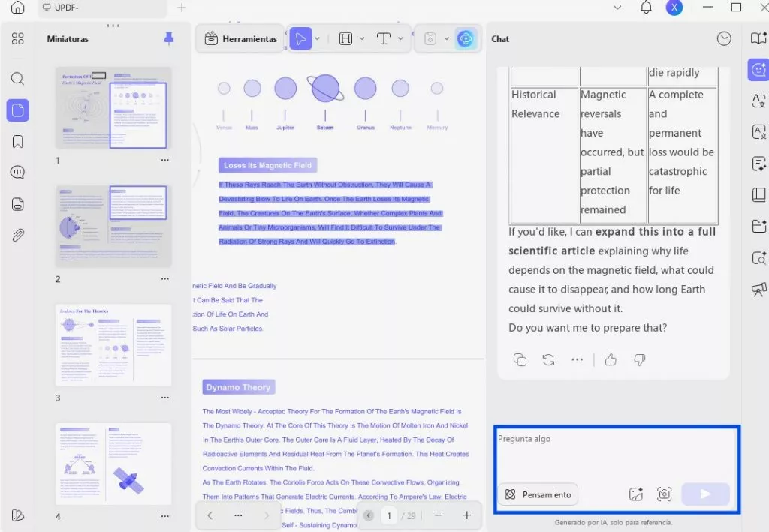Open more options for page 3 thumbnail

coord(164,398)
